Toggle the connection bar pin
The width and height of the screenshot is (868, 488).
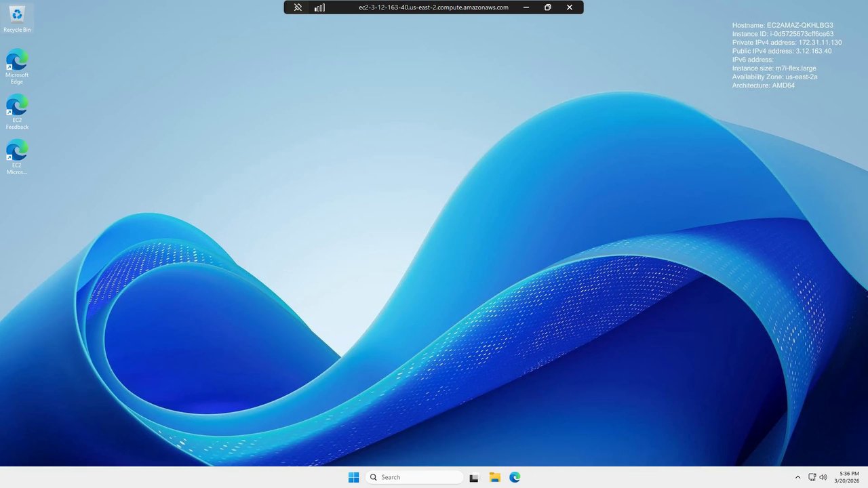click(x=298, y=7)
